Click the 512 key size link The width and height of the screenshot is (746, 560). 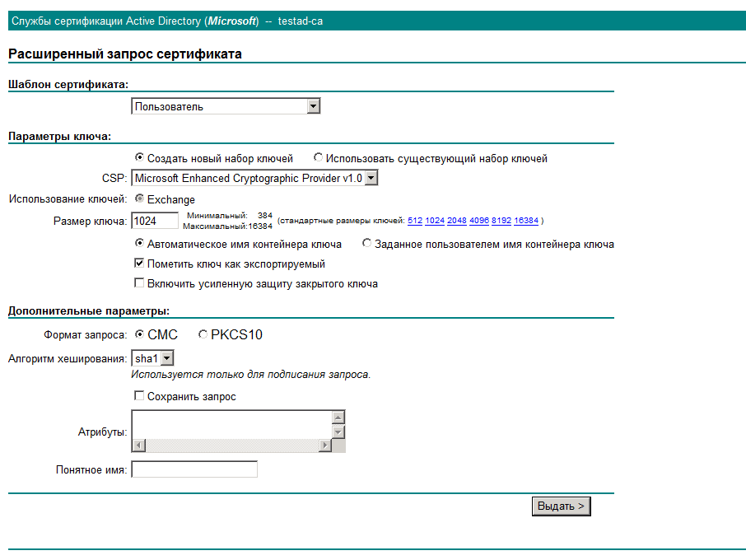click(415, 220)
